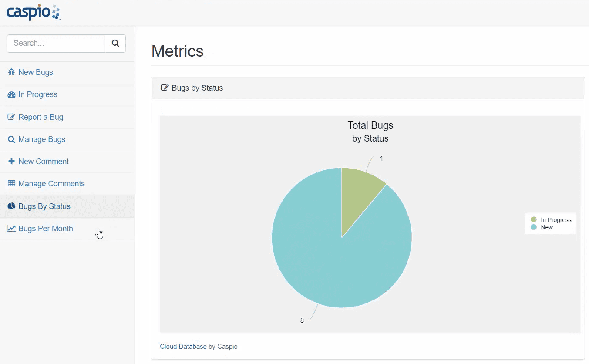Click the plus icon beside New Comment
This screenshot has height=364, width=589.
pos(11,162)
